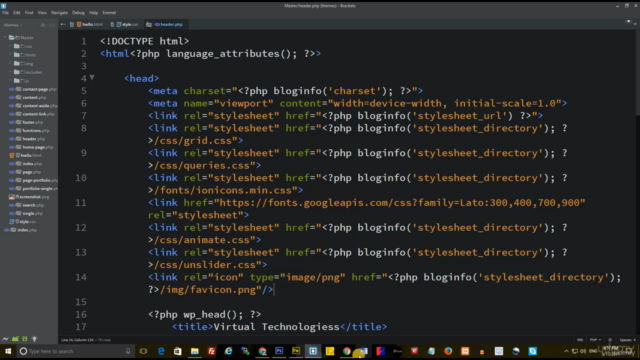Open FileZilla from the taskbar

tap(211, 351)
